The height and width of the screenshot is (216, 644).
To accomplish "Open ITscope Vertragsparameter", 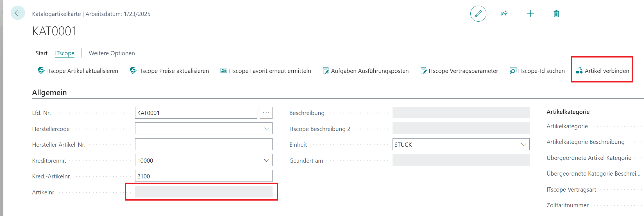I will [x=459, y=71].
